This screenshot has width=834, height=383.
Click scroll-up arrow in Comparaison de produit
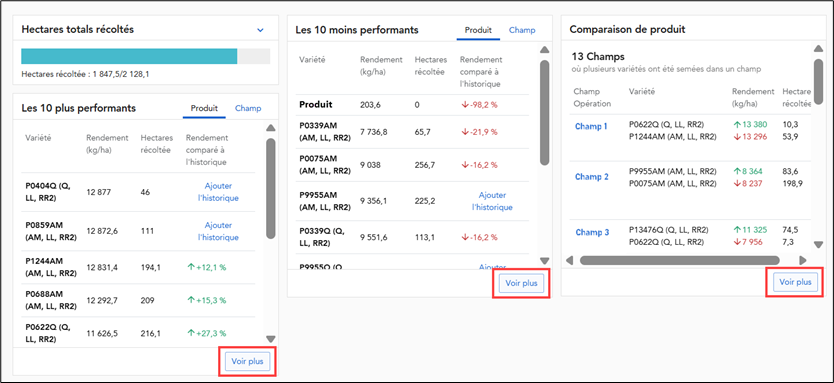pyautogui.click(x=819, y=49)
